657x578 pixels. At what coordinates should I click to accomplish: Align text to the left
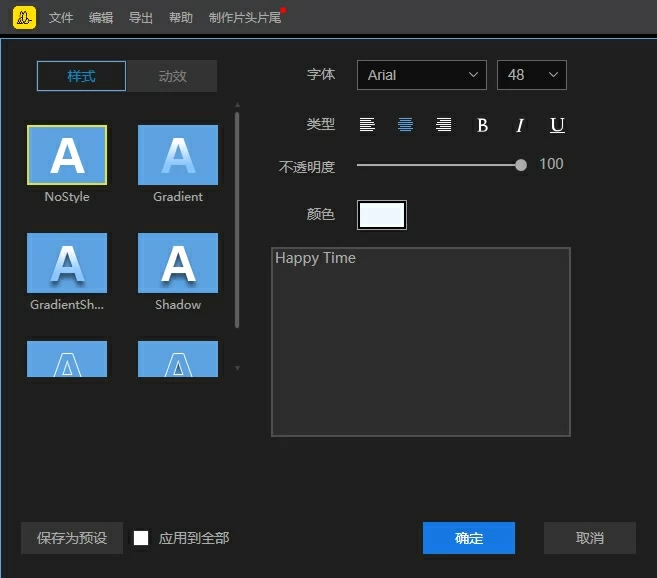[367, 124]
